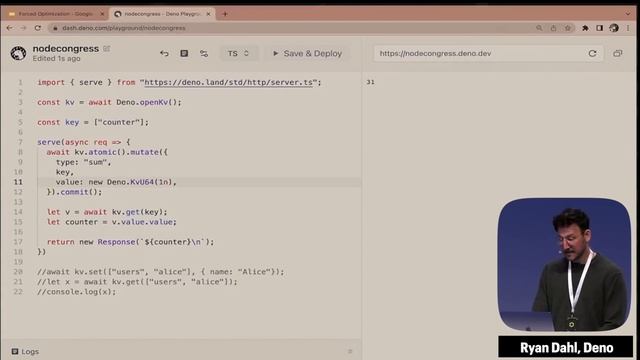Click line number 20 in gutter

[x=18, y=272]
